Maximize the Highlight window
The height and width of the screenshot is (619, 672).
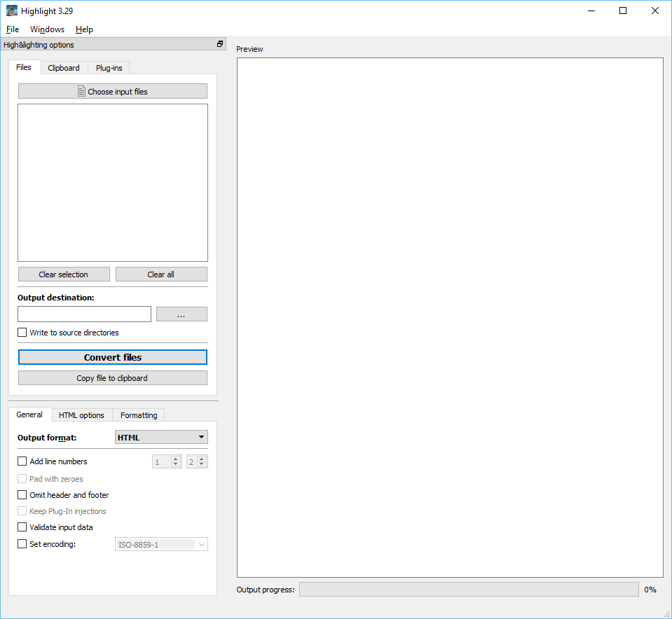[x=623, y=11]
